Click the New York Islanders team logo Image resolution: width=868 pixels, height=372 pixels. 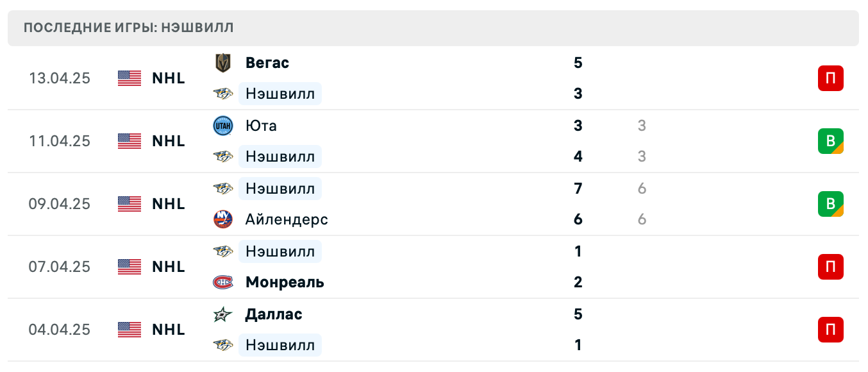click(x=222, y=219)
